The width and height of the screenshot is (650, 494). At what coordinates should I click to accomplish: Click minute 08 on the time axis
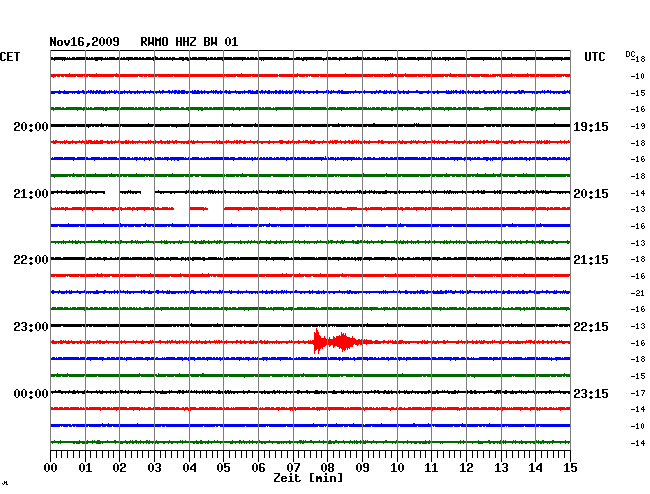pos(327,468)
